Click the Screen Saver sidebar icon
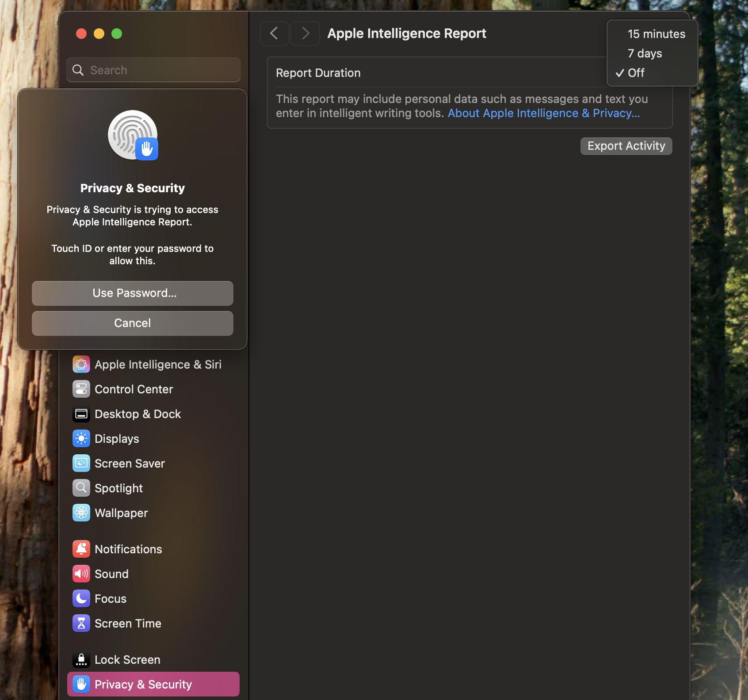Screen dimensions: 748x700 (x=81, y=464)
